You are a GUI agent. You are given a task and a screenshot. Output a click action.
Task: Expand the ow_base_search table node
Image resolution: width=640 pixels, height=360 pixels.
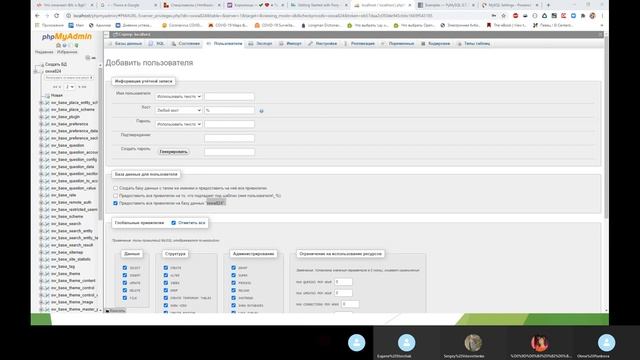coord(41,224)
